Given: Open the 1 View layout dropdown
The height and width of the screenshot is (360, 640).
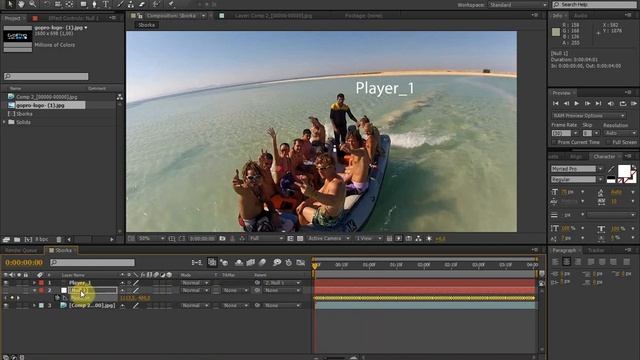Looking at the screenshot, I should (369, 238).
